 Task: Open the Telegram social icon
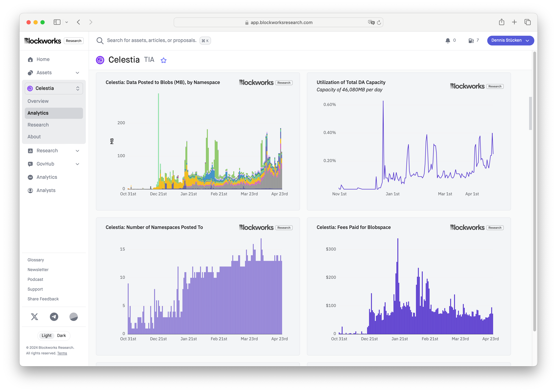pyautogui.click(x=54, y=317)
